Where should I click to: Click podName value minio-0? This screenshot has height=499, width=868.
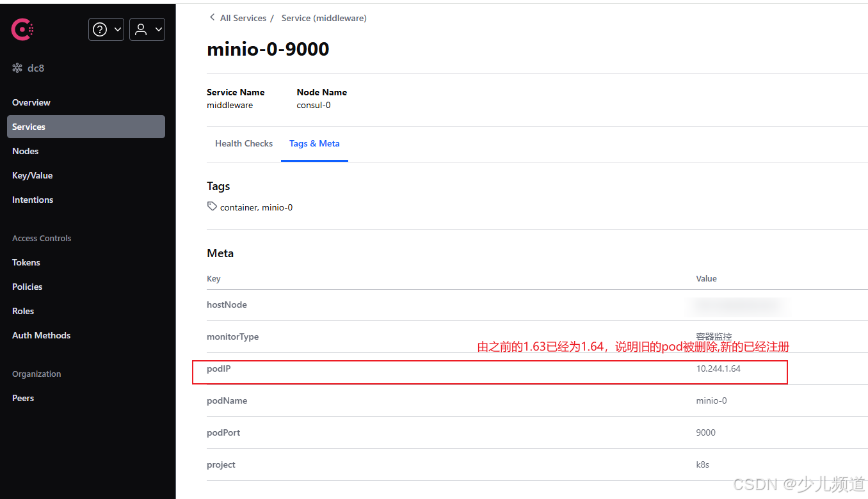point(711,400)
